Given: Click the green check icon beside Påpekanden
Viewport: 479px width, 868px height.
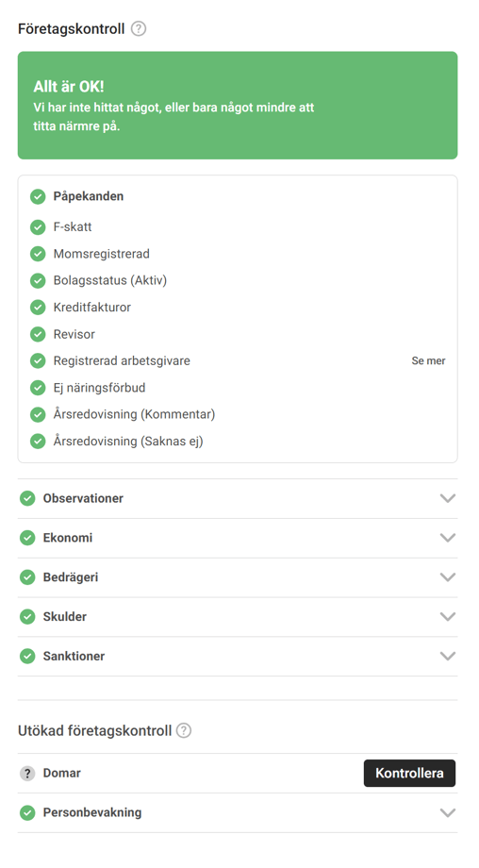Looking at the screenshot, I should 38,196.
